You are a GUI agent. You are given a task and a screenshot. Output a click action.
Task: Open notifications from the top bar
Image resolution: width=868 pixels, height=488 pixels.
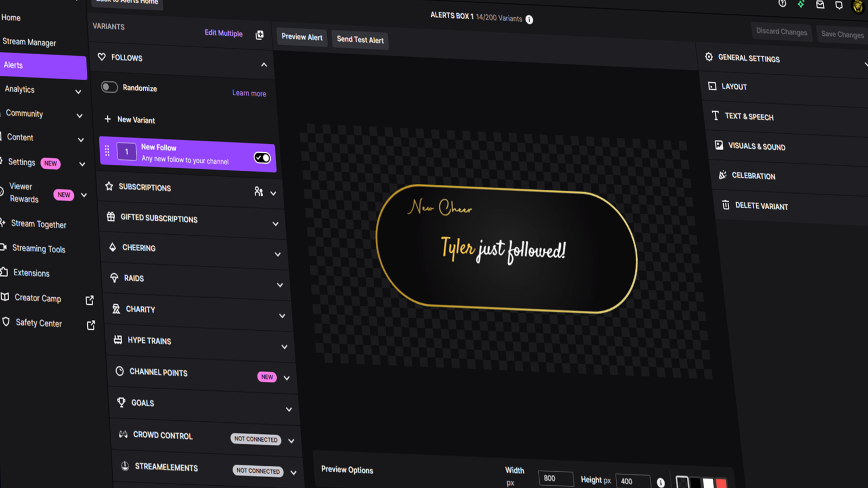pos(839,5)
